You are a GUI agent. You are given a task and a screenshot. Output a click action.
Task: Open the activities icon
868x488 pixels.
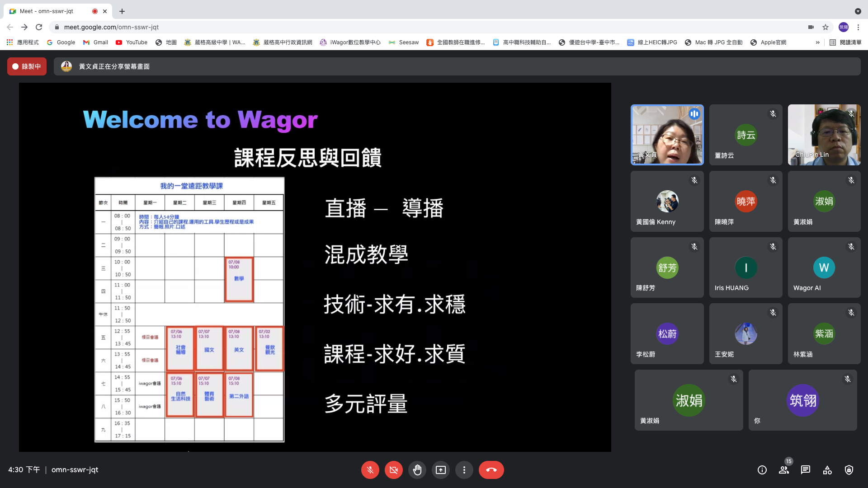coord(827,470)
